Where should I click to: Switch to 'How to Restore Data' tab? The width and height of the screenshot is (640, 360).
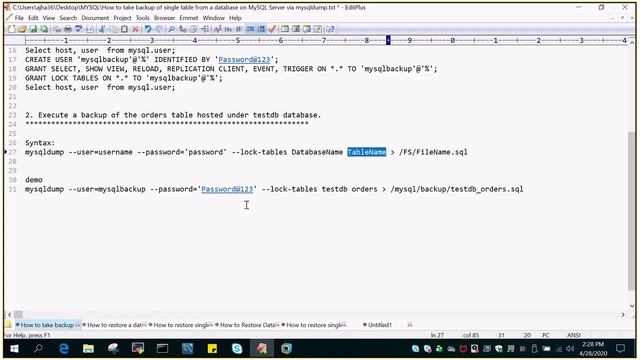coord(247,325)
